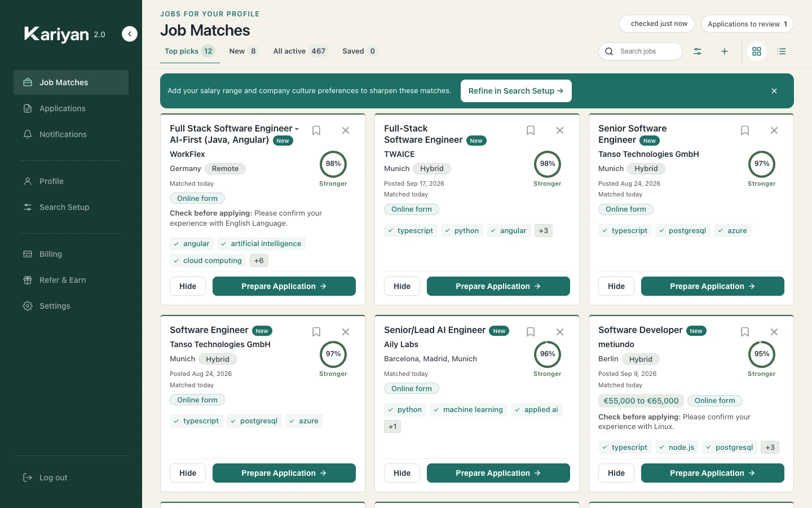Expand the +3 skills on TWAICE card
812x508 pixels.
[544, 231]
